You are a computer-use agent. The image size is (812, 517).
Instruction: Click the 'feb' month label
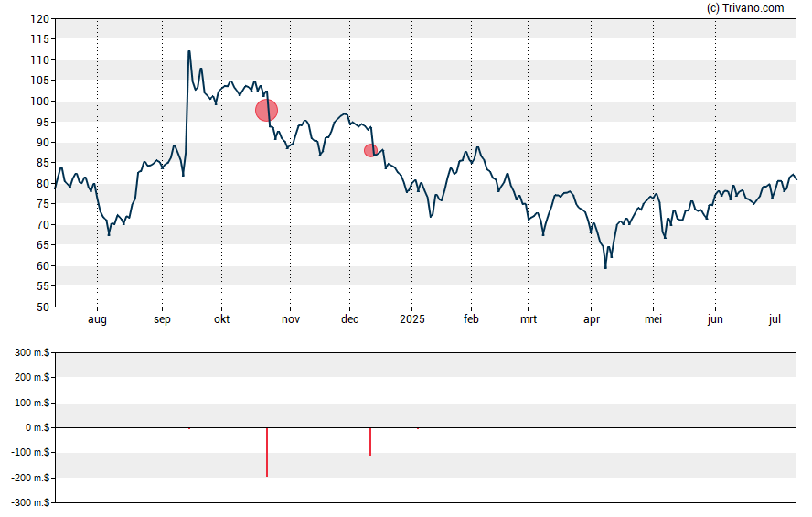471,318
